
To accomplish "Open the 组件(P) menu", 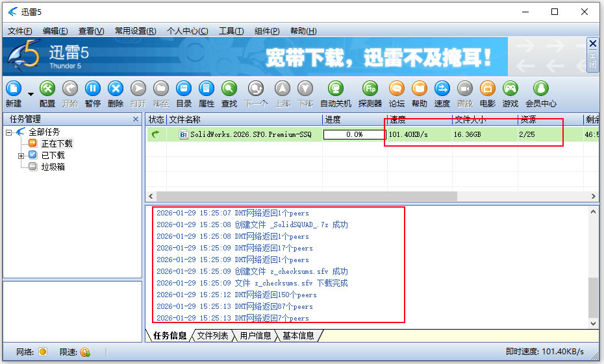I will [267, 30].
